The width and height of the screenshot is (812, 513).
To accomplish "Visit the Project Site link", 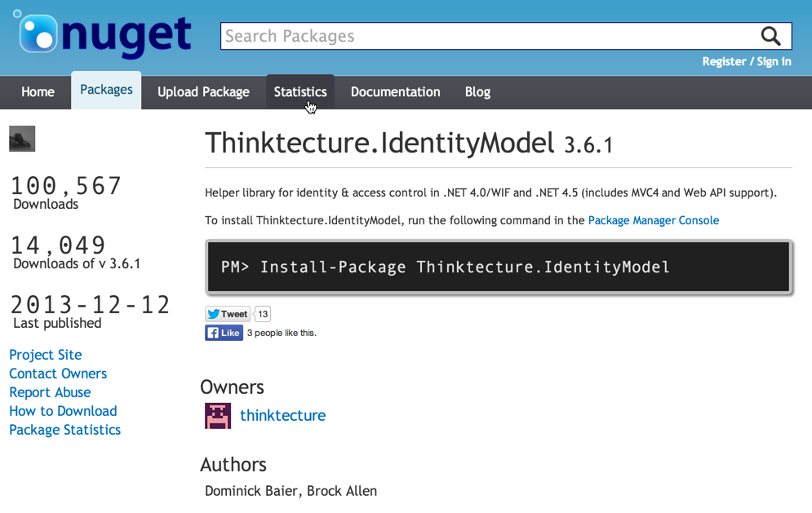I will click(46, 355).
